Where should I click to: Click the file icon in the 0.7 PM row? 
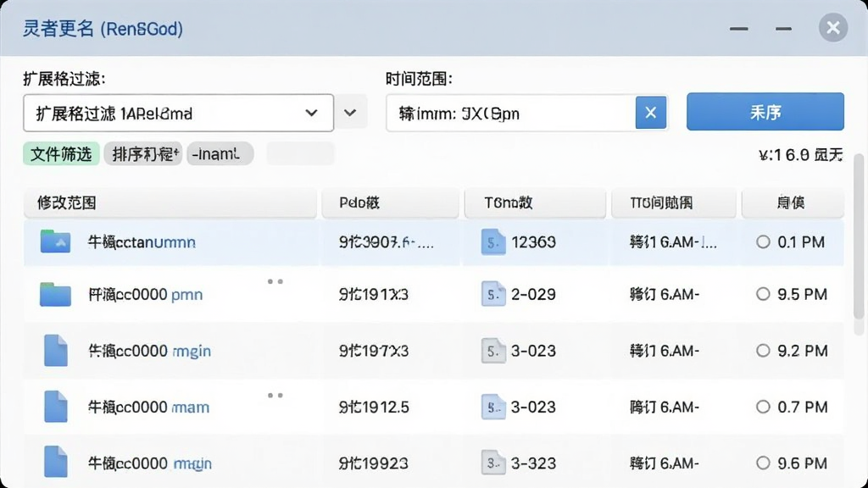coord(55,407)
